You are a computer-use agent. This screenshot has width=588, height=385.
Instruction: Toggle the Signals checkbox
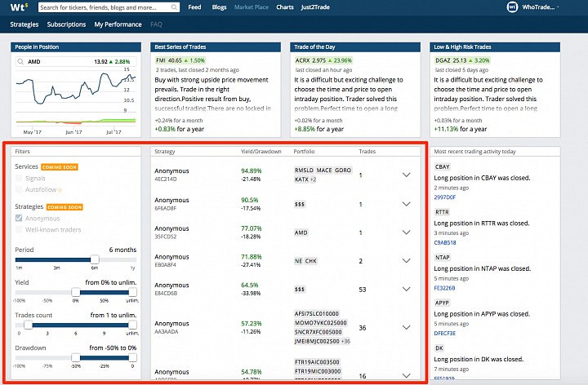[19, 179]
